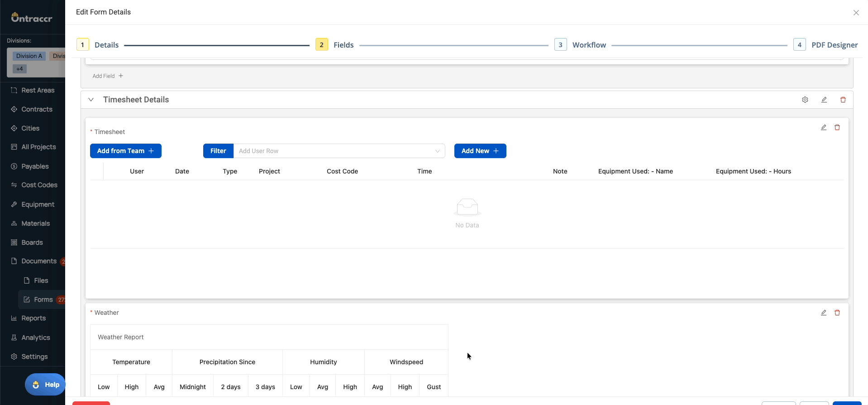Viewport: 868px width, 405px height.
Task: Open Equipment in the sidebar
Action: [x=38, y=204]
